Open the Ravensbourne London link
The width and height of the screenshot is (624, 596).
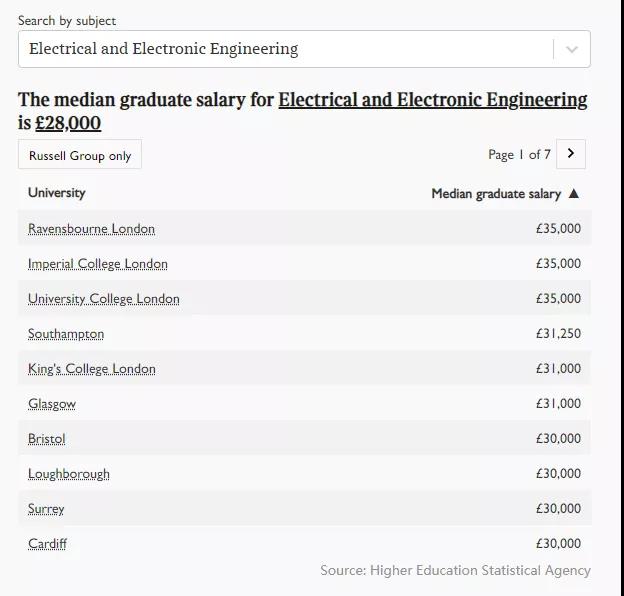[91, 229]
